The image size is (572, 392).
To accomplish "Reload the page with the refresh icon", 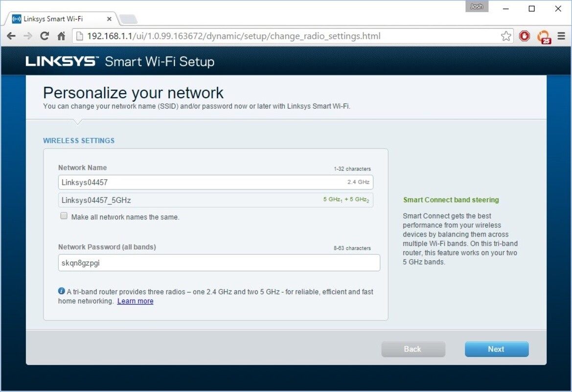I will [x=45, y=36].
